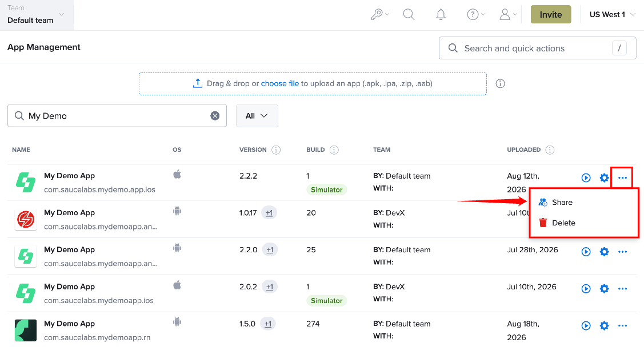Open the All platform filter dropdown

point(257,116)
